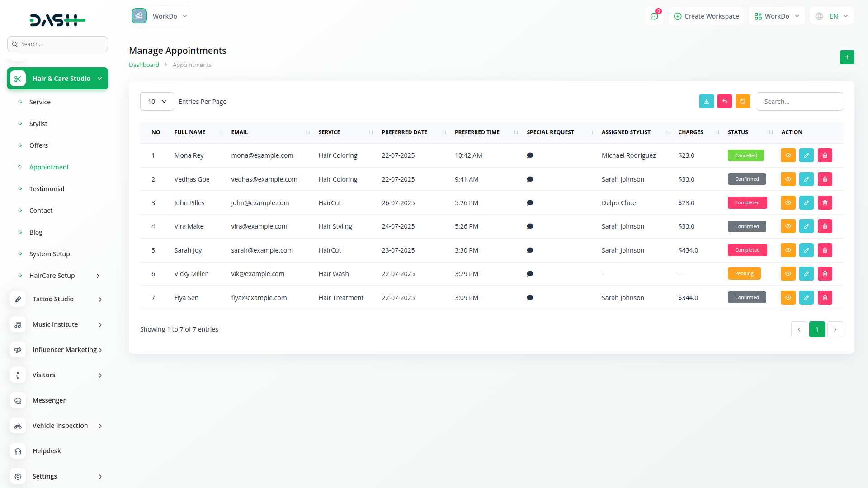Follow the Dashboard breadcrumb link
868x488 pixels.
[144, 65]
